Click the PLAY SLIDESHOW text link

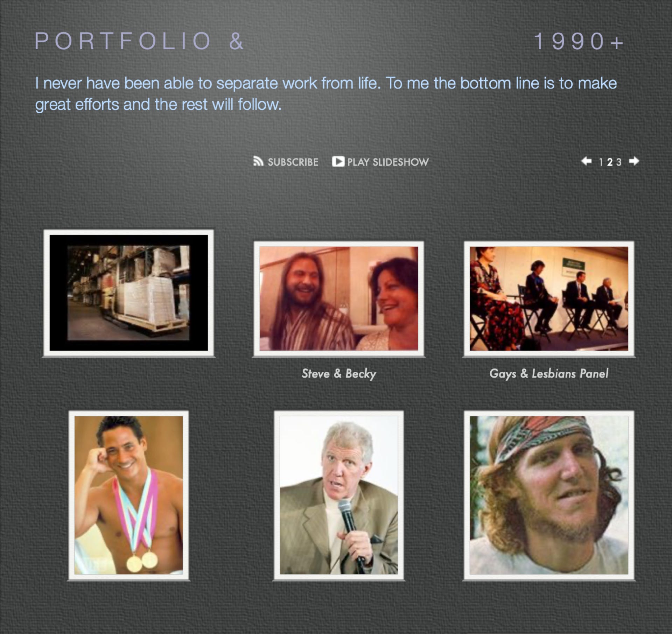(388, 162)
